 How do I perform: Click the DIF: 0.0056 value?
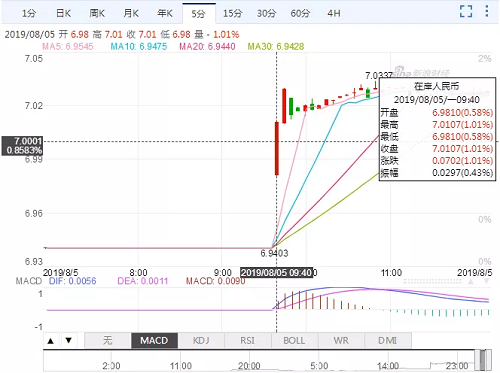point(73,281)
